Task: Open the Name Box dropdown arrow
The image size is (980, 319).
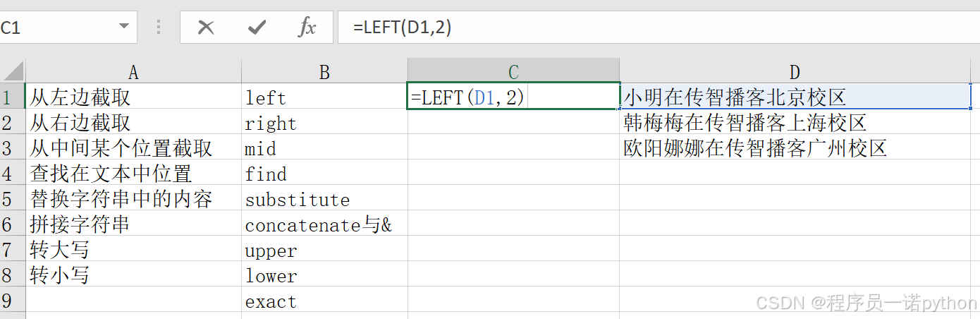Action: tap(125, 27)
